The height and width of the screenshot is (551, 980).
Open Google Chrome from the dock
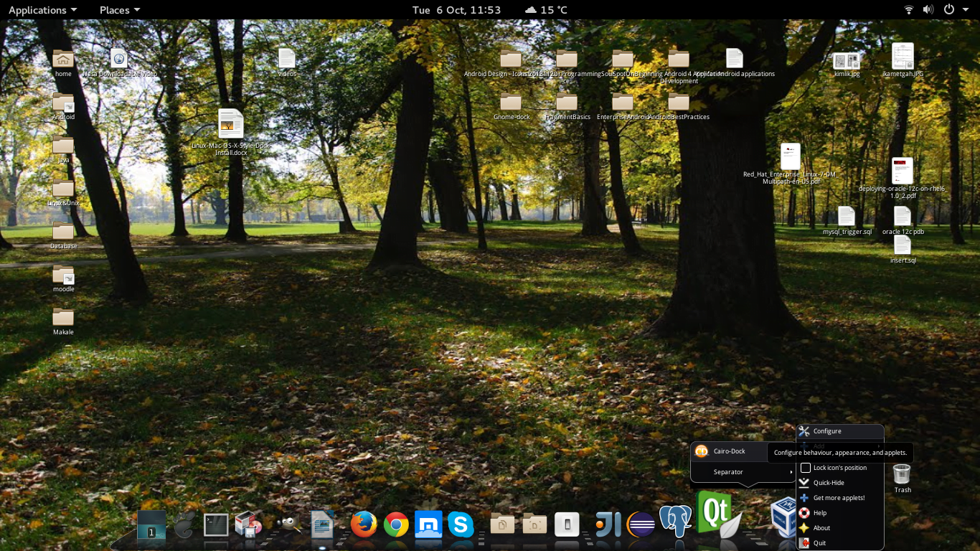click(396, 525)
